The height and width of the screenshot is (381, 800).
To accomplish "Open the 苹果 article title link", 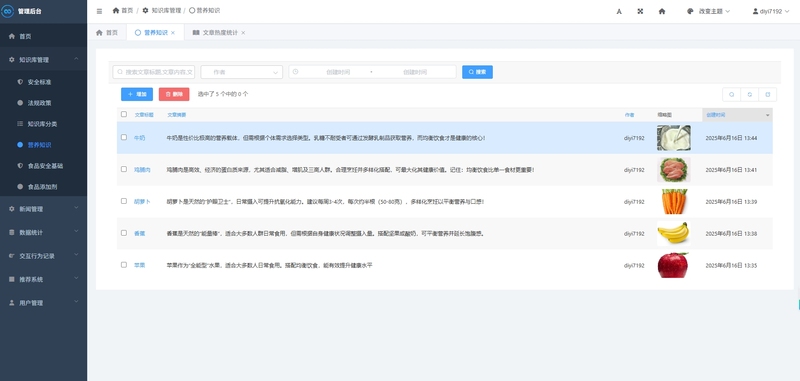I will 139,265.
